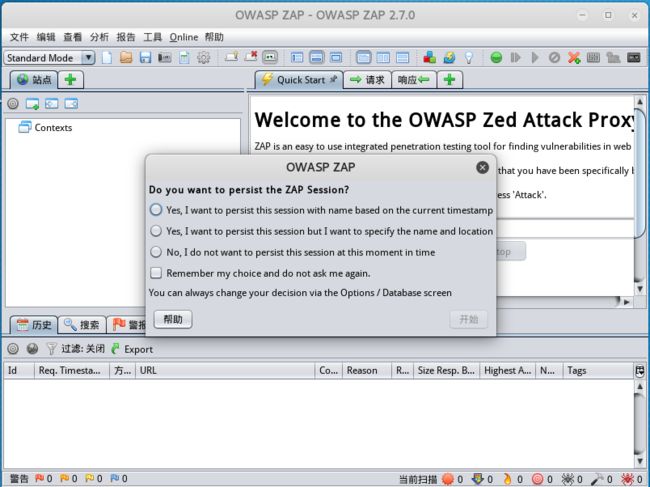Open the table column chooser in History table
This screenshot has width=650, height=487.
640,371
